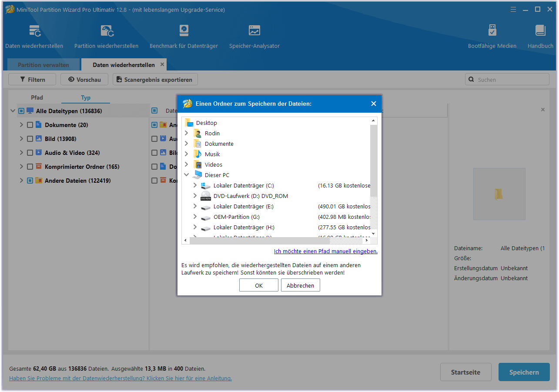Viewport: 559px width, 392px height.
Task: Open the Filtern options
Action: [x=33, y=80]
